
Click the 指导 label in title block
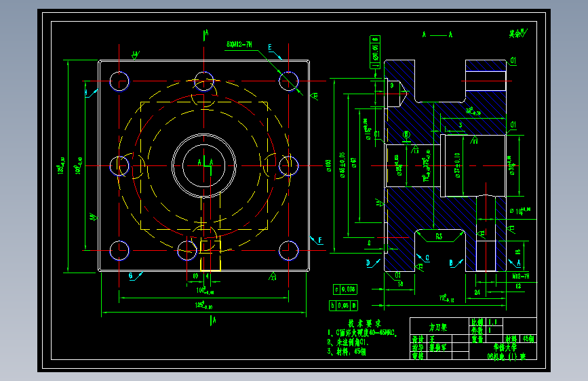pyautogui.click(x=418, y=347)
